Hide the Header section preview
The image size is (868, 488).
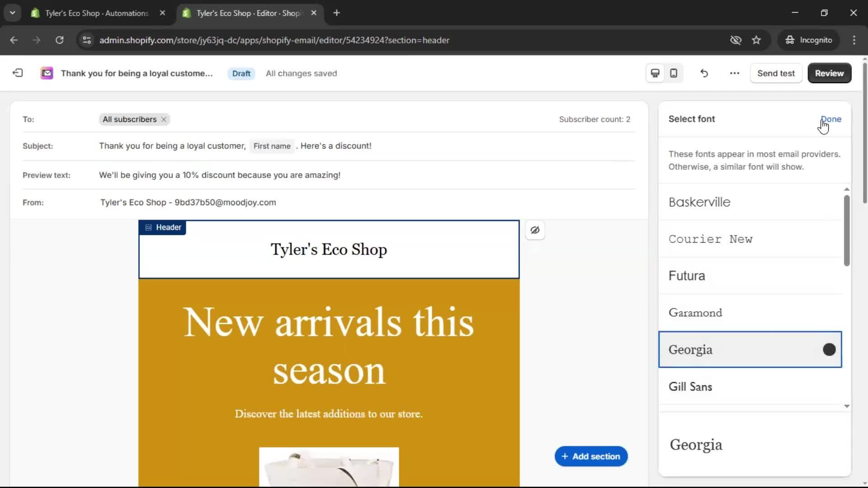[535, 230]
